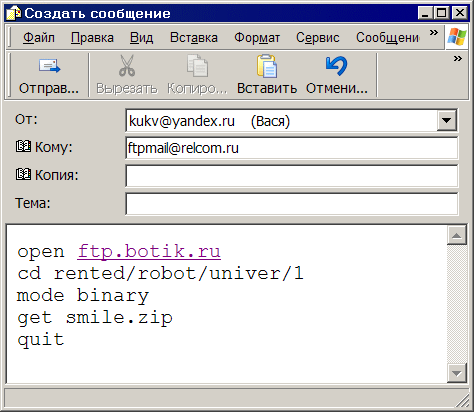Viewport: 474px width, 412px height.
Task: Click the Copy (Копиро...) toolbar icon
Action: [x=197, y=66]
